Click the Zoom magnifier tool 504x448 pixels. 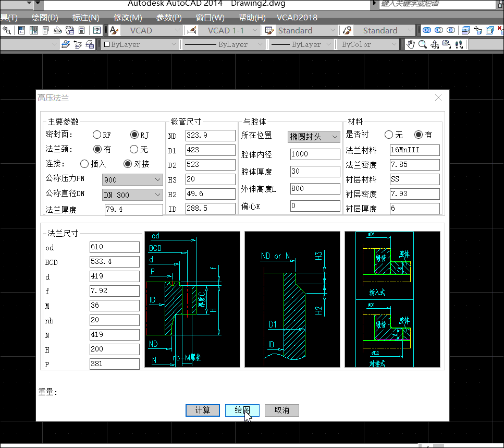tap(423, 44)
